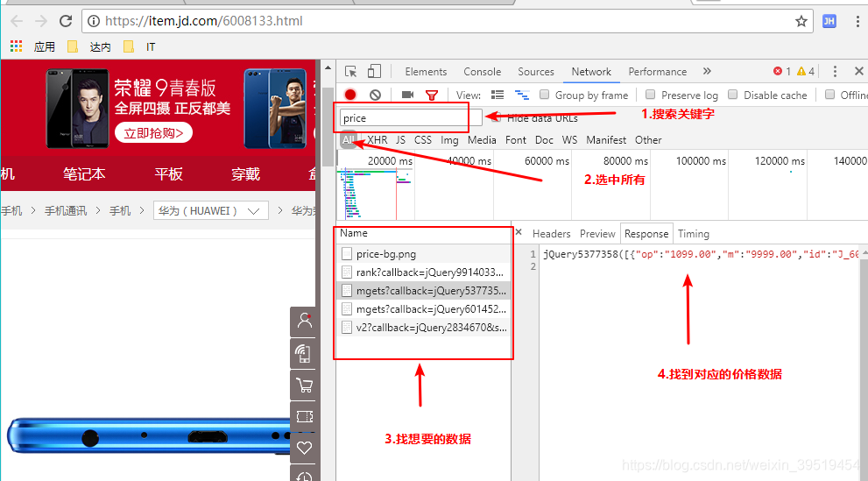Close the request details pane

519,232
